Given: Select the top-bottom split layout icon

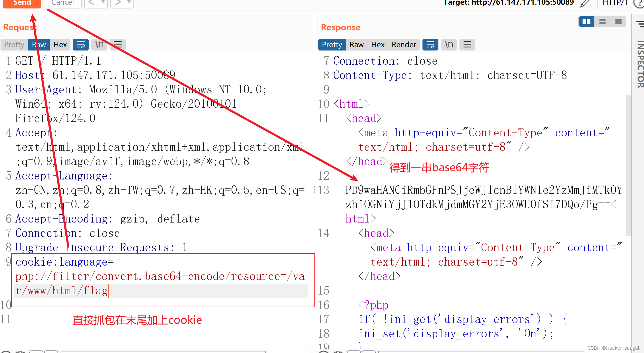Looking at the screenshot, I should tap(602, 22).
